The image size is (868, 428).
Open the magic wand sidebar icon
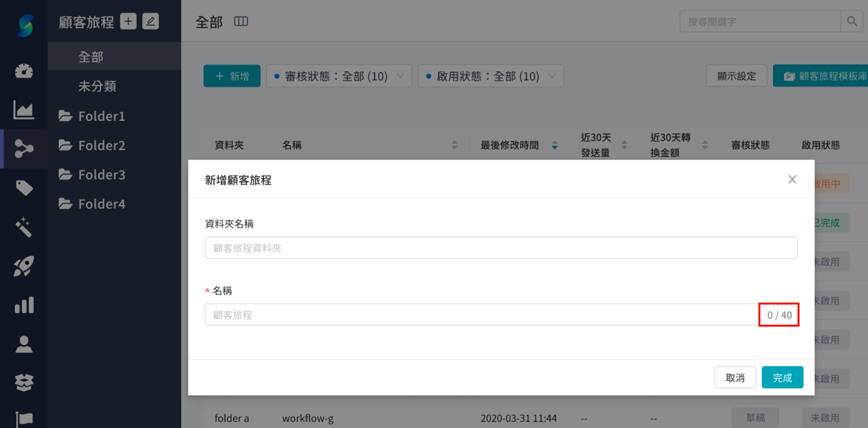click(24, 227)
